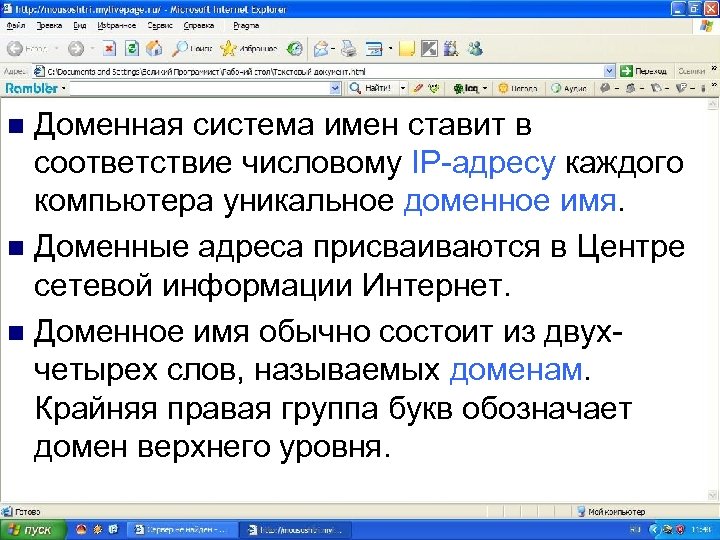This screenshot has width=720, height=540.
Task: Open Аудио button in Rambler toolbar
Action: (569, 88)
